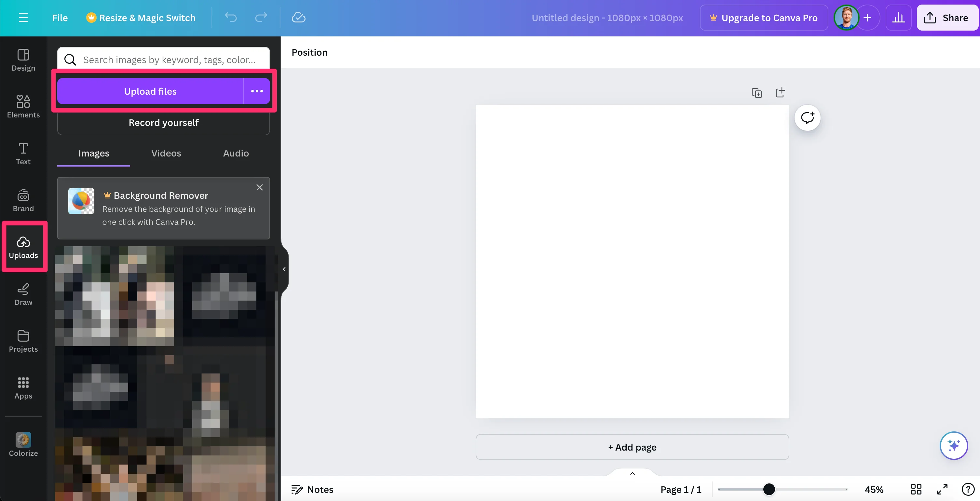Open analytics bar chart icon
This screenshot has height=501, width=980.
pyautogui.click(x=898, y=18)
